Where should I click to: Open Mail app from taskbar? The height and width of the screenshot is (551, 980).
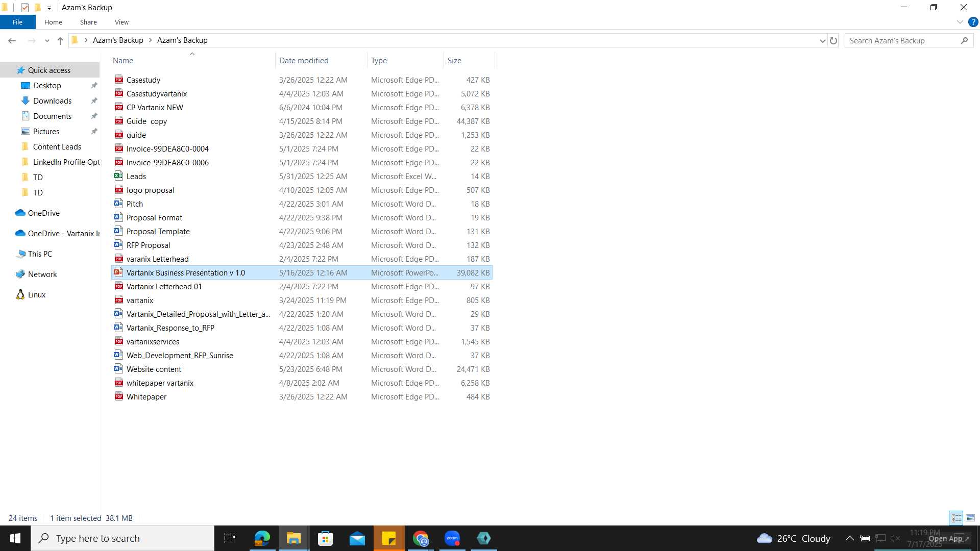pos(357,538)
